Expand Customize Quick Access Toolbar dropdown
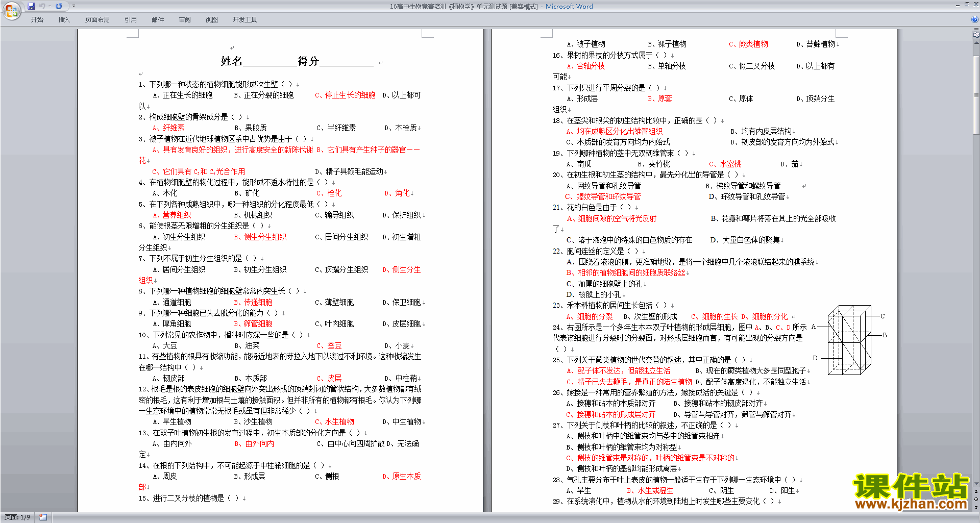This screenshot has height=523, width=980. pyautogui.click(x=73, y=6)
